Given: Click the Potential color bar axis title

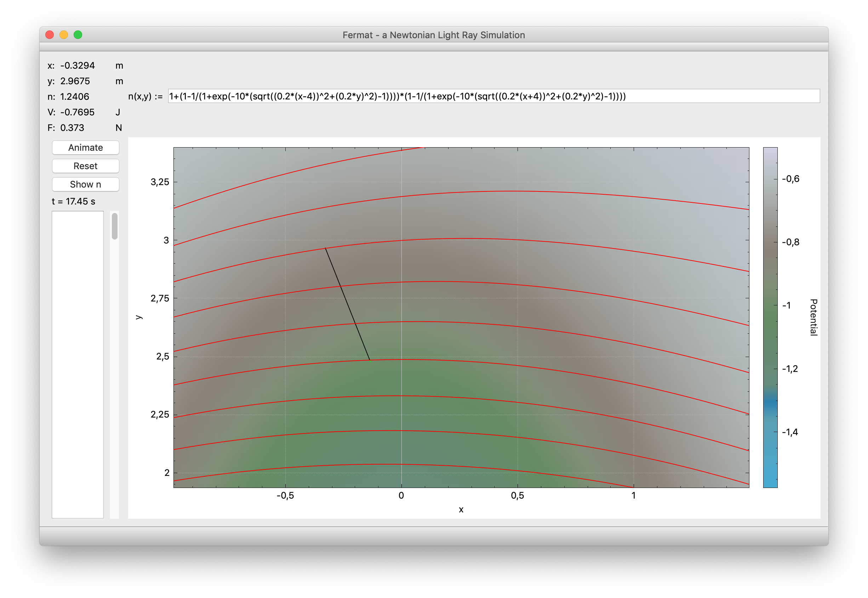Looking at the screenshot, I should click(813, 317).
